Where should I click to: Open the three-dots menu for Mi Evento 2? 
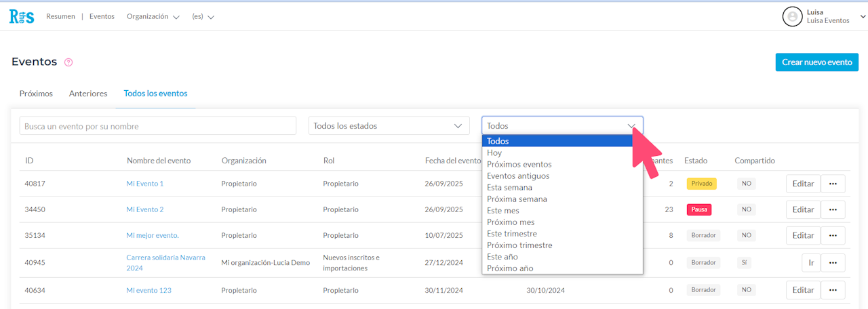(833, 209)
